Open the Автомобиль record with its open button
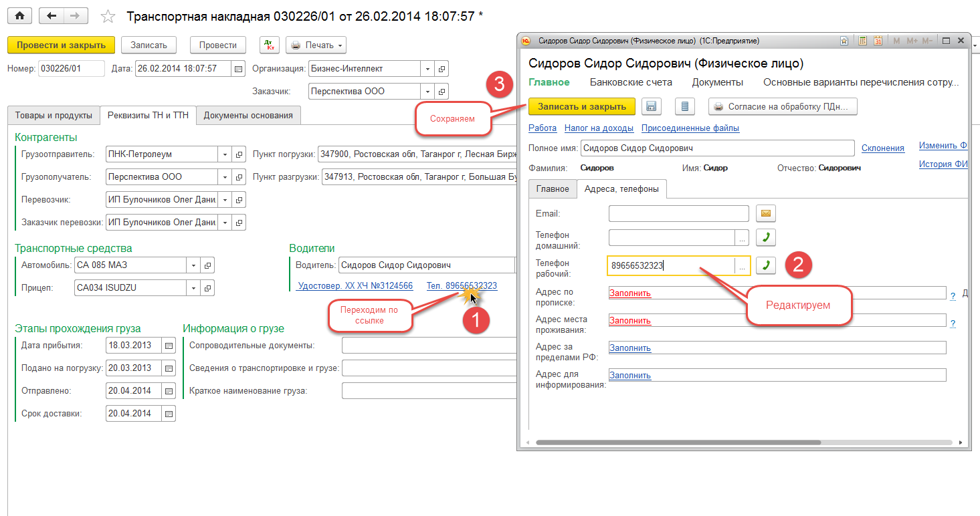The image size is (980, 516). tap(207, 265)
